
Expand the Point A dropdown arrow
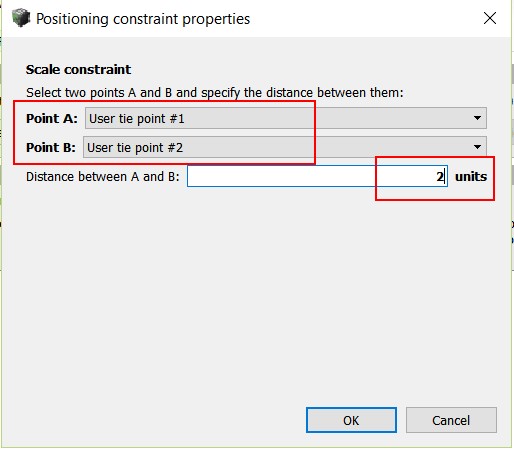point(477,118)
